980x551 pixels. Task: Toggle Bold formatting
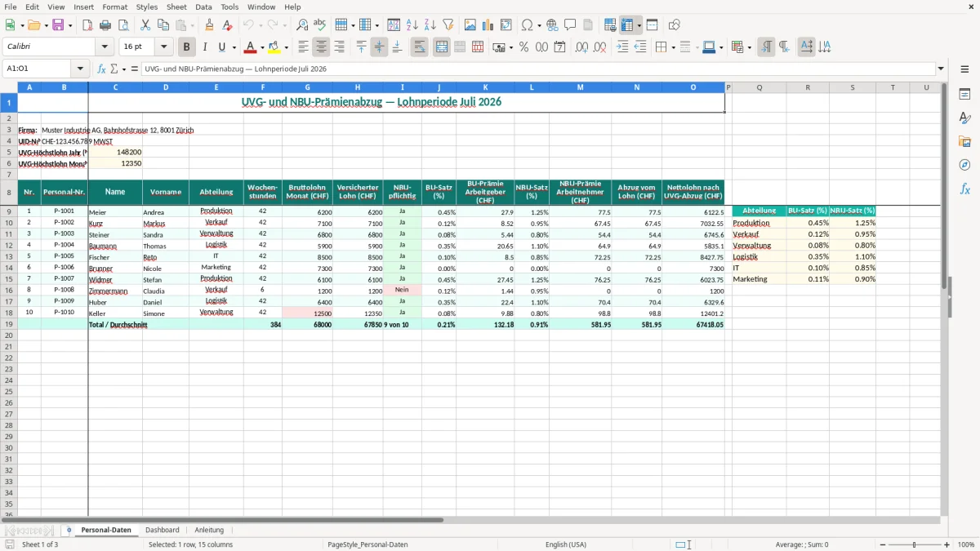click(187, 47)
